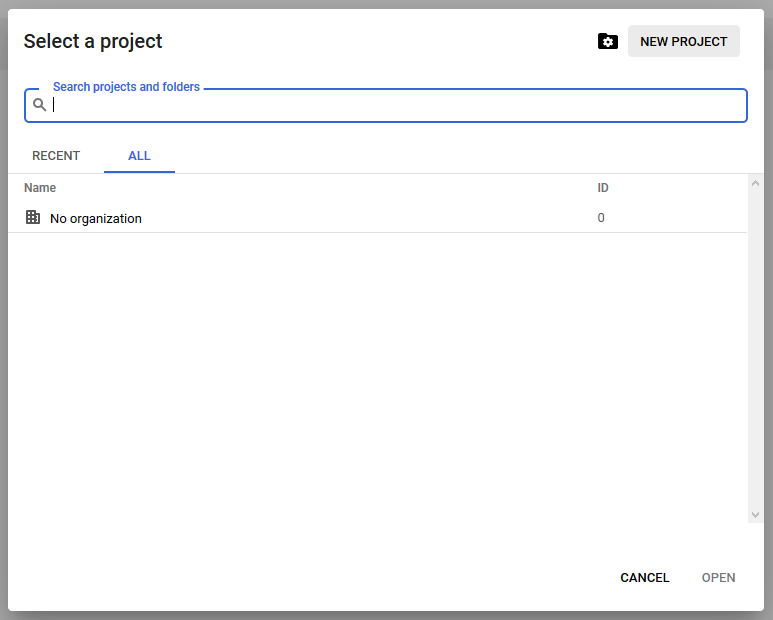Click the organization building icon
Screen dimensions: 773x620
coord(33,217)
